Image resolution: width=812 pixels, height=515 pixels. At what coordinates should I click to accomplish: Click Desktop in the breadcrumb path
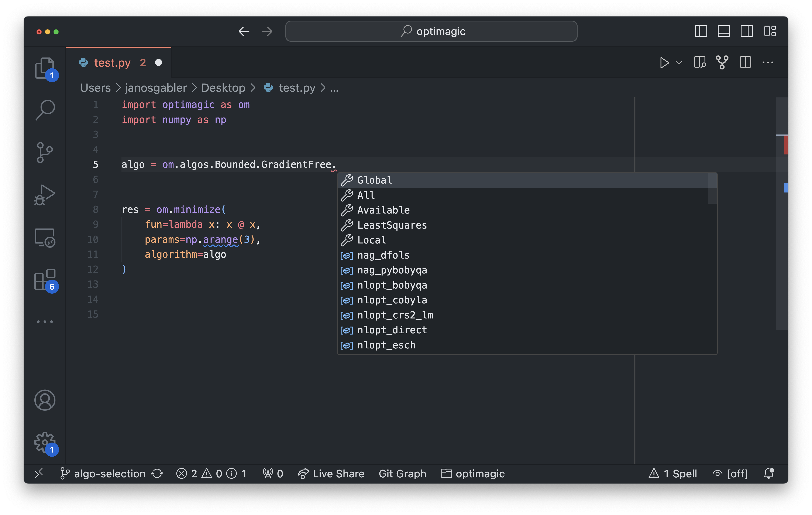point(223,88)
